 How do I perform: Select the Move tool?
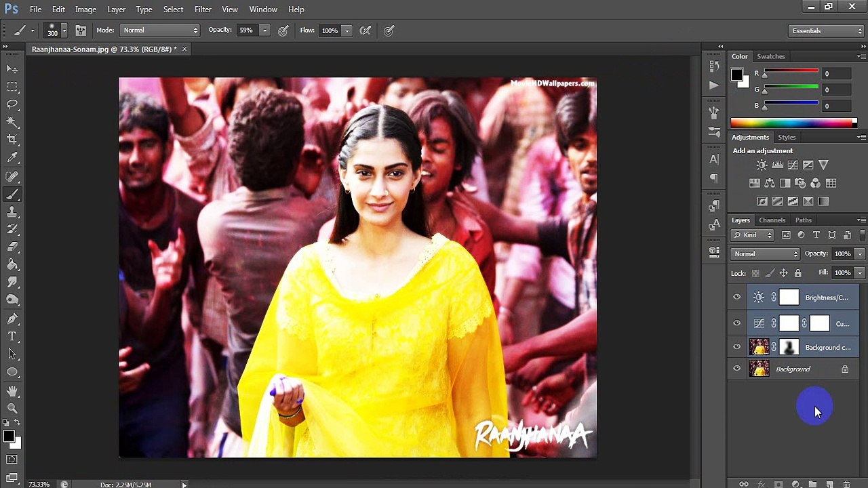pyautogui.click(x=12, y=69)
